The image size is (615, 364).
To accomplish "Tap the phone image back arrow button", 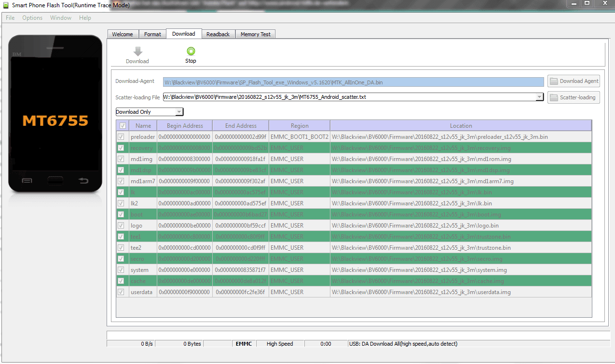I will tap(83, 181).
